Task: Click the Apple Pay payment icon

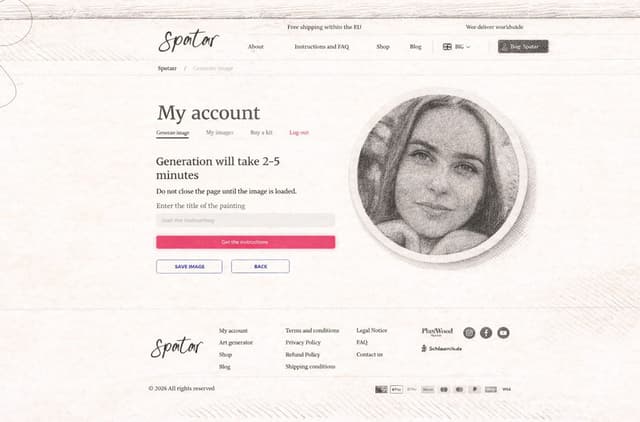Action: tap(396, 389)
